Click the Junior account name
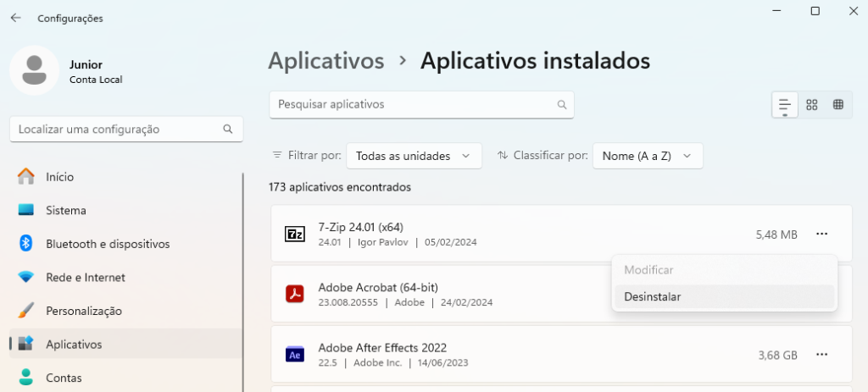Viewport: 868px width, 392px height. [x=86, y=64]
